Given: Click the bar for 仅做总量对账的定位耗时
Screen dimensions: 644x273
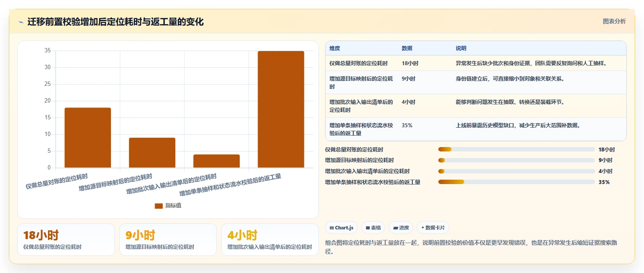Looking at the screenshot, I should [x=88, y=138].
